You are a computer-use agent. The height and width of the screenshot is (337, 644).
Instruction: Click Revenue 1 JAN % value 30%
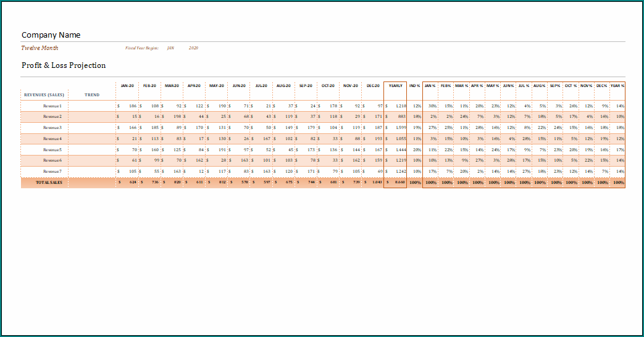[432, 106]
